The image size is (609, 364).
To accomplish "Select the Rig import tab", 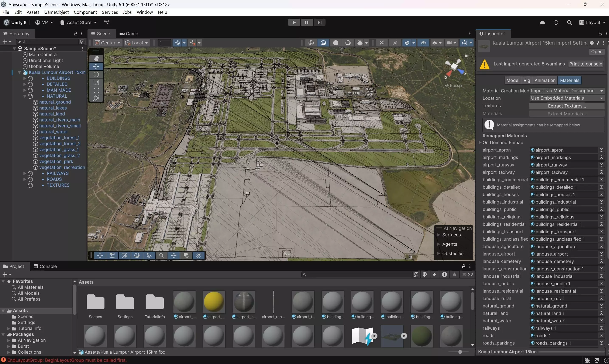I will coord(527,80).
